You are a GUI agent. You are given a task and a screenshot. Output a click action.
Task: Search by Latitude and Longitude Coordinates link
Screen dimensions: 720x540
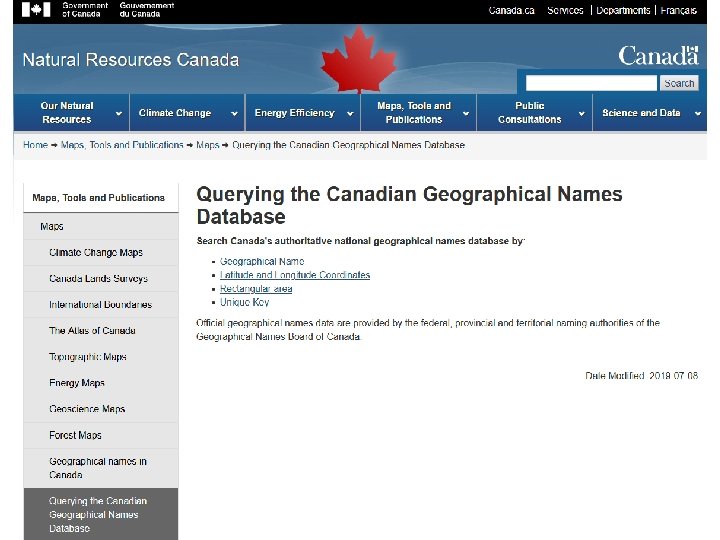coord(295,275)
